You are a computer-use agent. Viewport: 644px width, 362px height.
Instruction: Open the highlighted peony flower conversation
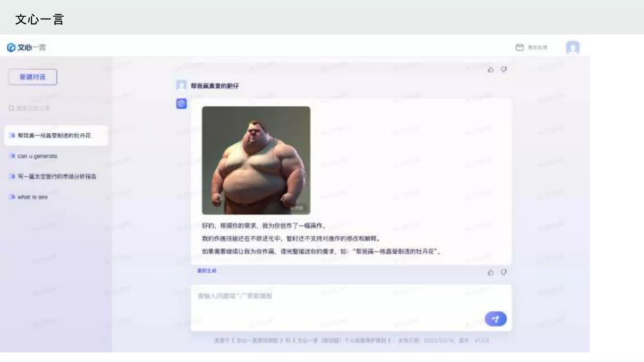click(56, 135)
